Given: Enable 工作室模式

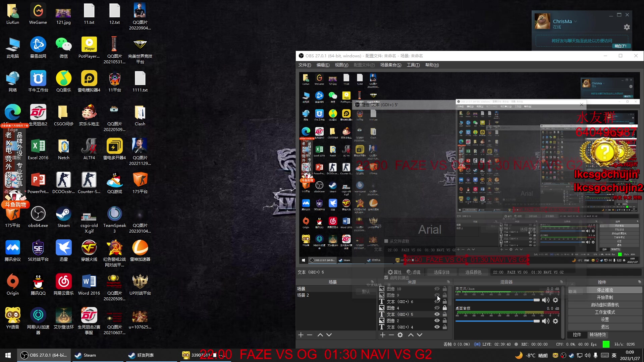Looking at the screenshot, I should [605, 312].
